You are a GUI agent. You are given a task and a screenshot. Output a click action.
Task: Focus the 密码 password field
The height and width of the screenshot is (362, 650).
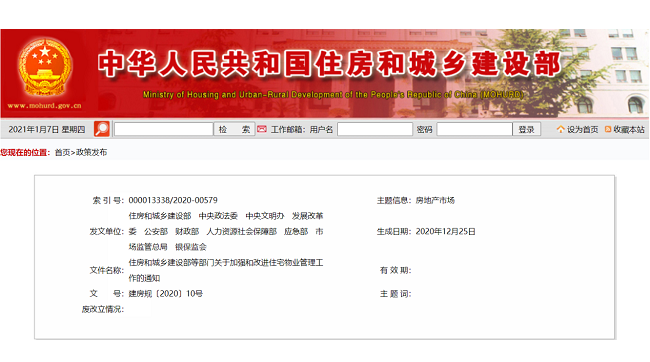(x=474, y=129)
